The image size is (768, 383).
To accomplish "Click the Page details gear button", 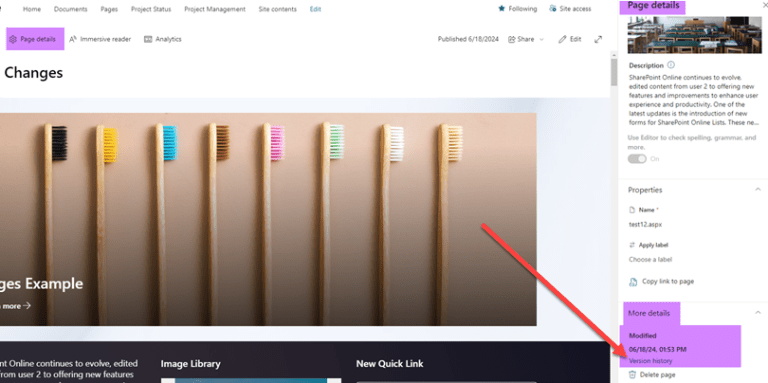I will [35, 39].
